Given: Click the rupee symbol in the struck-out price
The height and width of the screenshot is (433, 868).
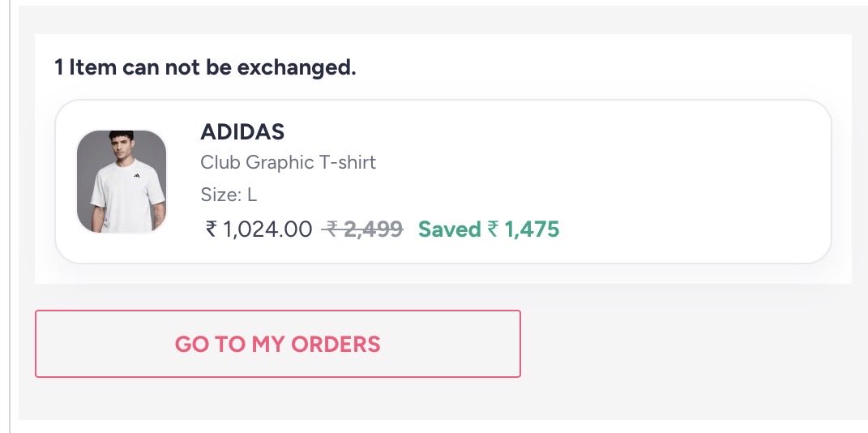Looking at the screenshot, I should click(330, 229).
